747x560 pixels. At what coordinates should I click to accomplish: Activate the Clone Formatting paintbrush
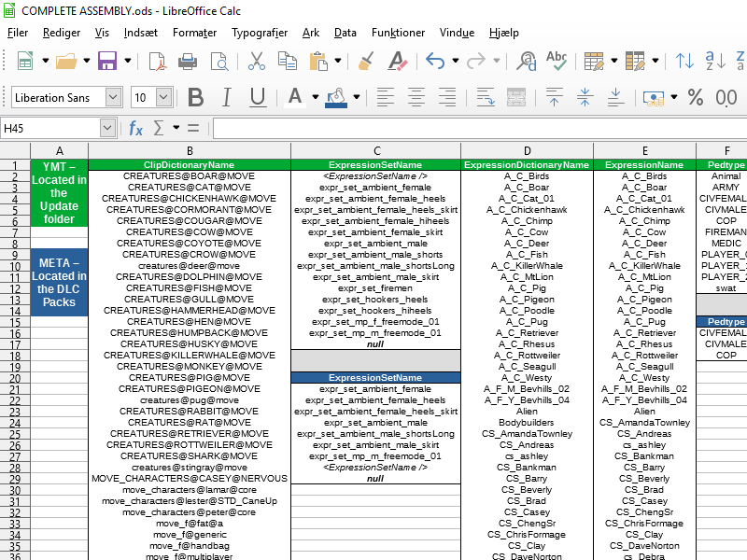366,61
